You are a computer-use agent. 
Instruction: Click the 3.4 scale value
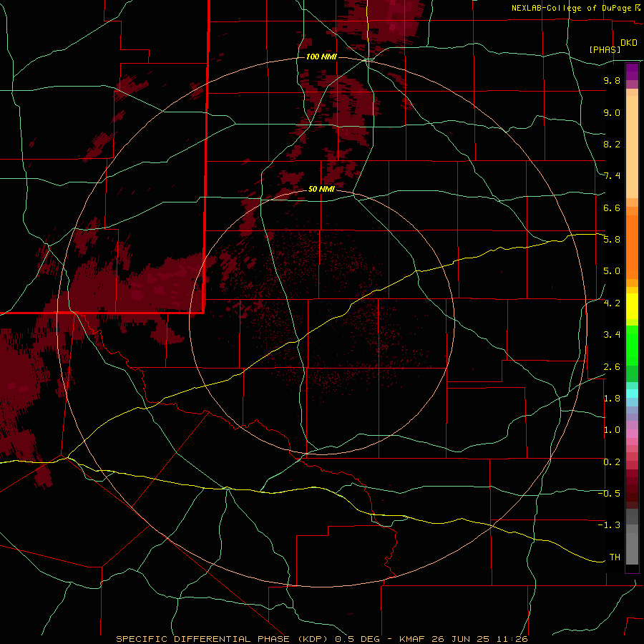[x=612, y=335]
